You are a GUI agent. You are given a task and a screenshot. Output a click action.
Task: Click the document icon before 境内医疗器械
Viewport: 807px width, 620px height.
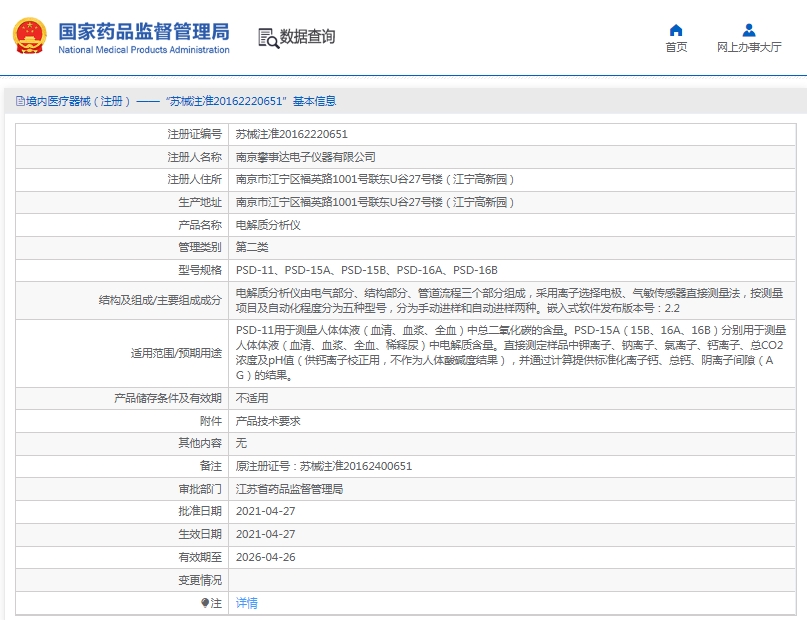[20, 101]
